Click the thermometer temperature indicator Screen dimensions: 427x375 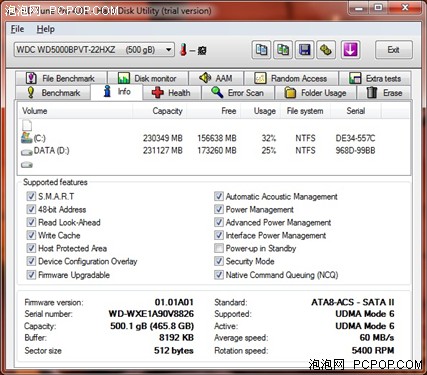pos(183,50)
